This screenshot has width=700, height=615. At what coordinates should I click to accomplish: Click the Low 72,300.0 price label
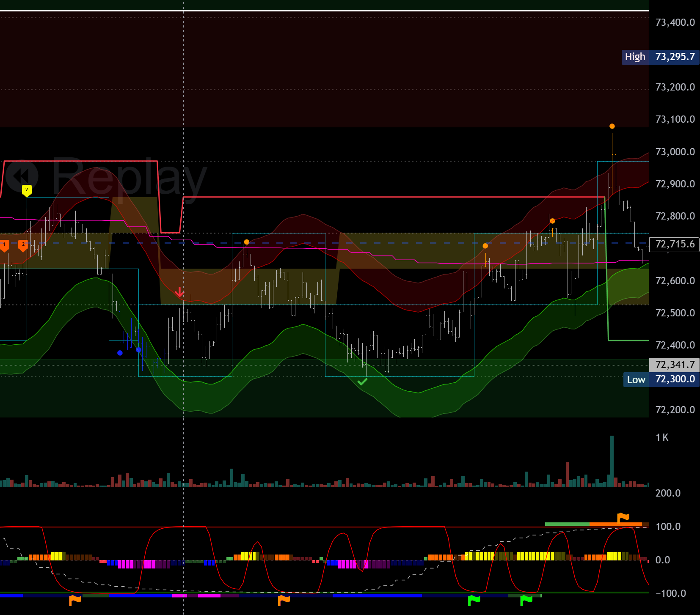(661, 379)
